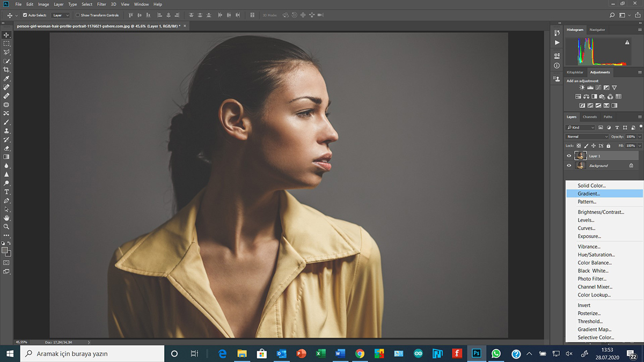This screenshot has height=362, width=644.
Task: Select the Hand tool
Action: 6,218
